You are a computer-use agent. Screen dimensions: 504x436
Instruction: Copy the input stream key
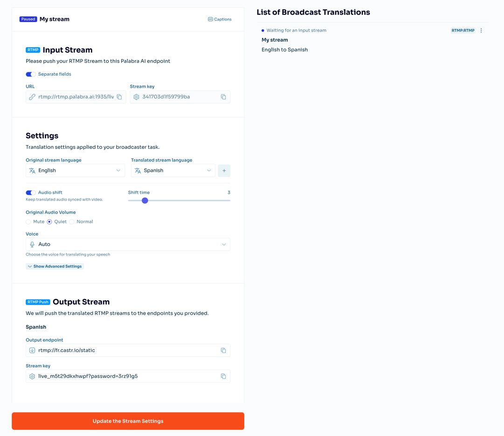point(223,97)
